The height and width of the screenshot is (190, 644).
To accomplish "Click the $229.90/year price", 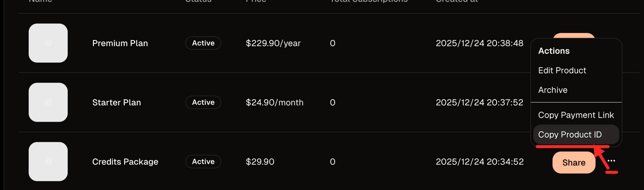I will (273, 43).
